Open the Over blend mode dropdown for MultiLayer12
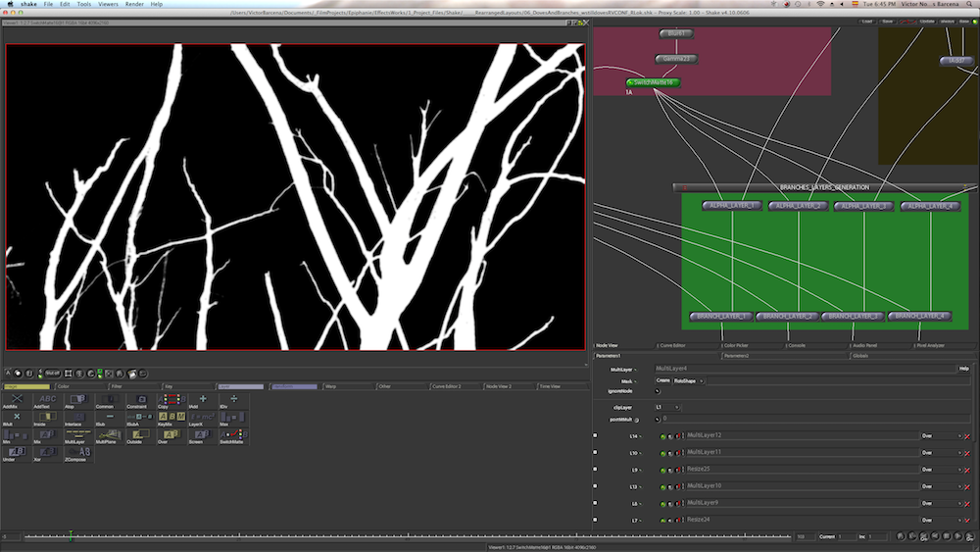Viewport: 980px width, 552px height. click(942, 435)
